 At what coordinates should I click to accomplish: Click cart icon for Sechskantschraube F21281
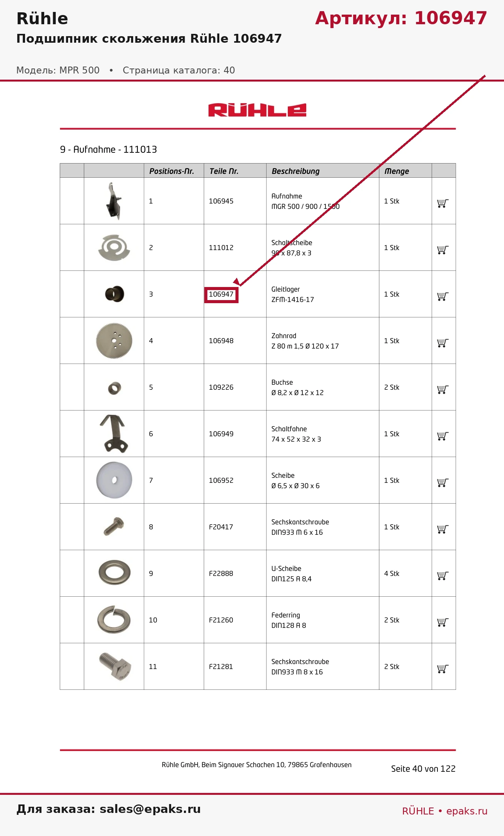pos(443,669)
